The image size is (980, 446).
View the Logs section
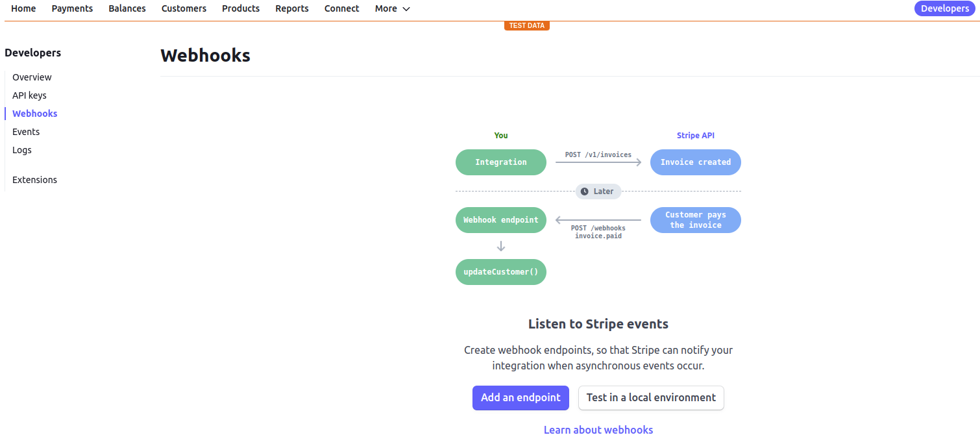pyautogui.click(x=21, y=149)
